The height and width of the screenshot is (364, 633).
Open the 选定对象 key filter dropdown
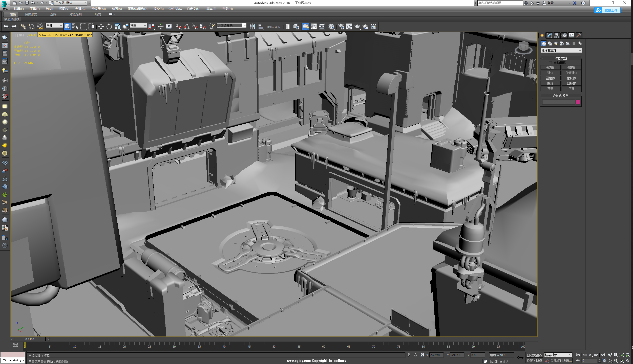point(558,355)
